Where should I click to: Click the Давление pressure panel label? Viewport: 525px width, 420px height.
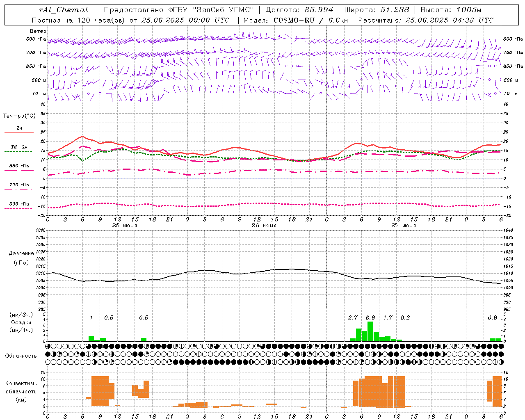click(x=21, y=253)
